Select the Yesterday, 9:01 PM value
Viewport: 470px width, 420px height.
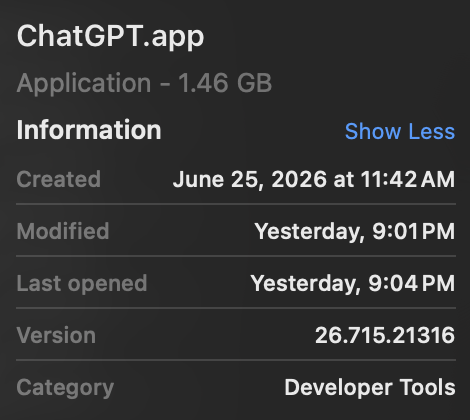pos(355,231)
